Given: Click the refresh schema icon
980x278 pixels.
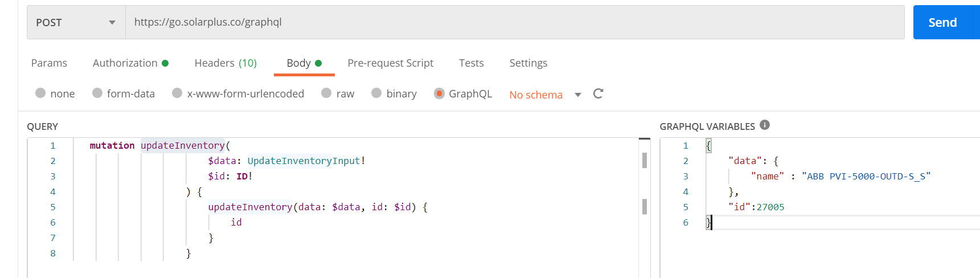Looking at the screenshot, I should pos(598,93).
